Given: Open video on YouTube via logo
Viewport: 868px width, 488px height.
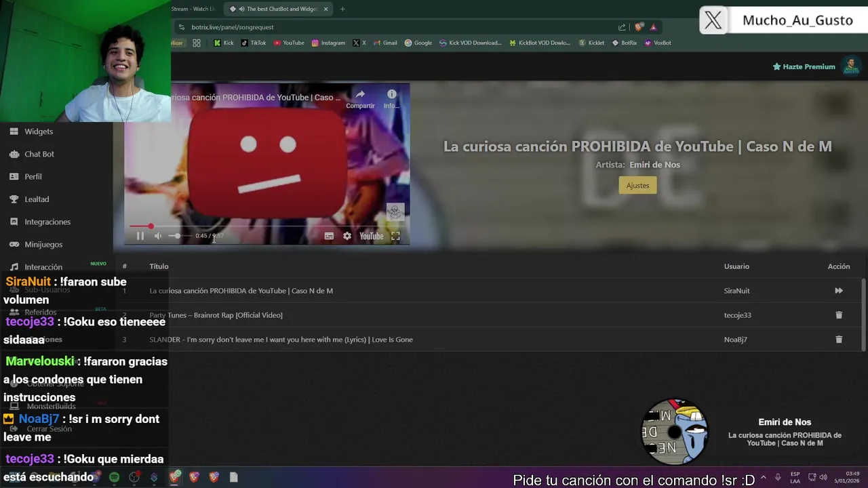Looking at the screenshot, I should coord(372,236).
